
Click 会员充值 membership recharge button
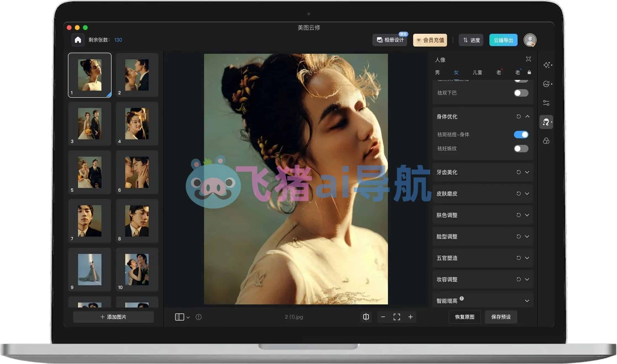pyautogui.click(x=430, y=40)
